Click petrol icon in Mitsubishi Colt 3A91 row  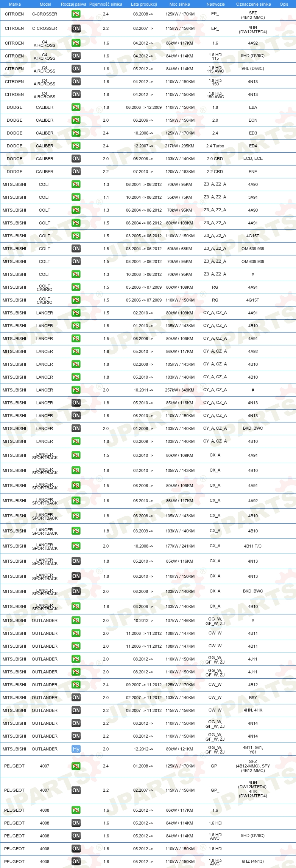click(x=76, y=197)
